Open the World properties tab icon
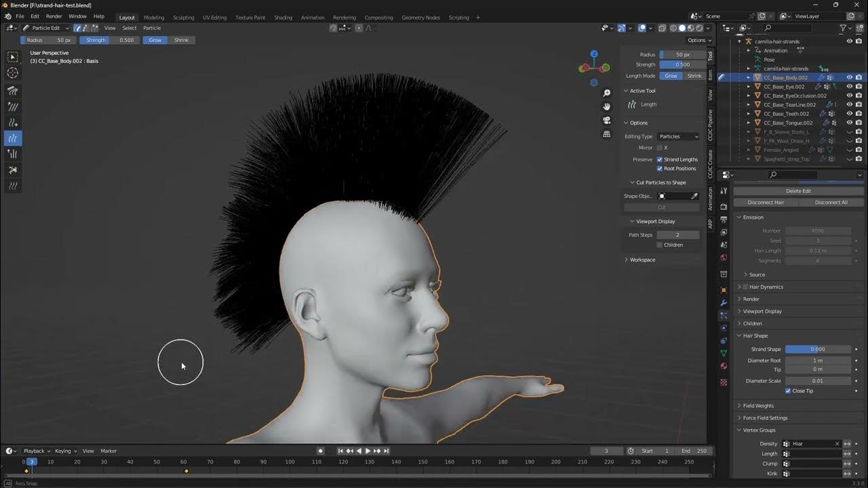This screenshot has height=488, width=868. pyautogui.click(x=724, y=258)
